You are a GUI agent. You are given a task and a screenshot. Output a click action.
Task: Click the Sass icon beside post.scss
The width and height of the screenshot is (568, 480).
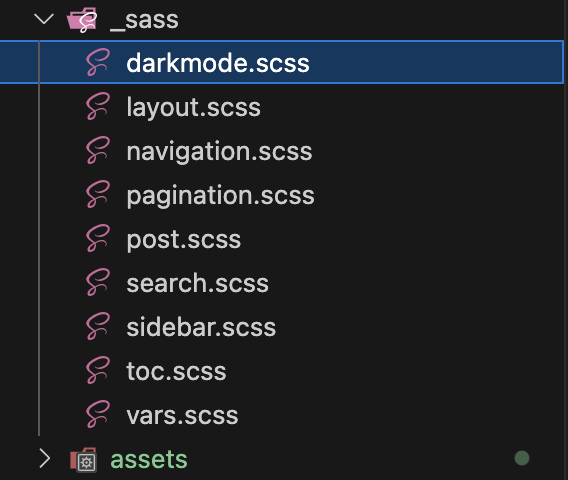click(98, 238)
